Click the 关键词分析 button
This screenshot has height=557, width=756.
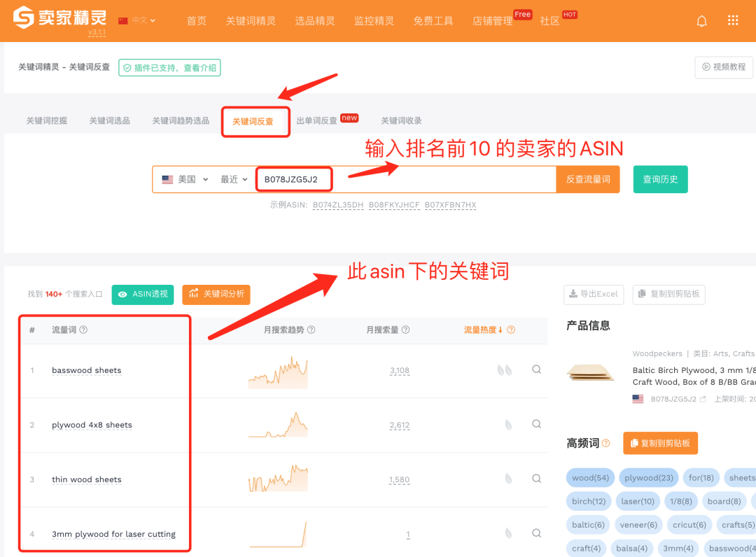[x=216, y=295]
